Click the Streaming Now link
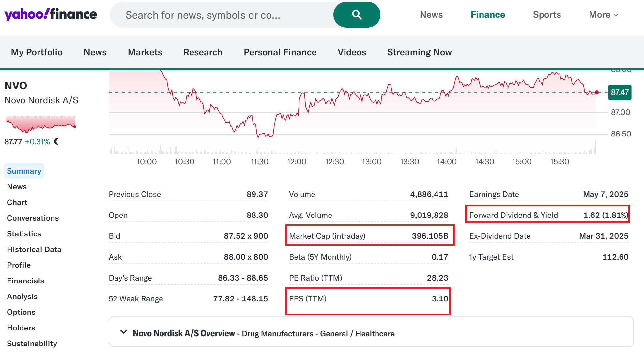Image resolution: width=644 pixels, height=353 pixels. point(419,52)
